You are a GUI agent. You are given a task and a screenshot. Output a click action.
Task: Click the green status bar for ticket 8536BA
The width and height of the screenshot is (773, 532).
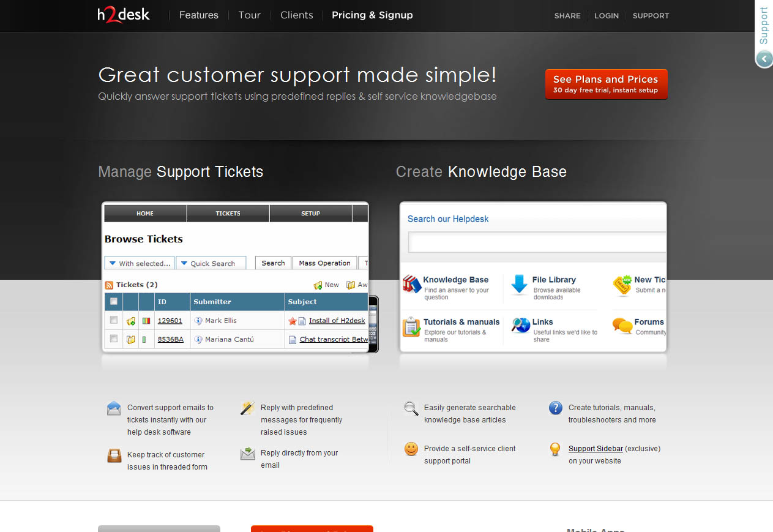[144, 339]
